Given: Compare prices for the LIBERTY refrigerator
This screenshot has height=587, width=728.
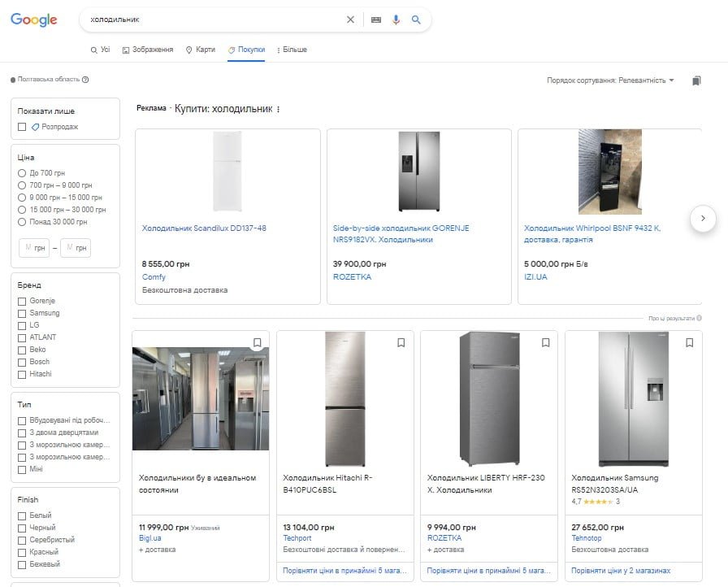Looking at the screenshot, I should point(489,570).
